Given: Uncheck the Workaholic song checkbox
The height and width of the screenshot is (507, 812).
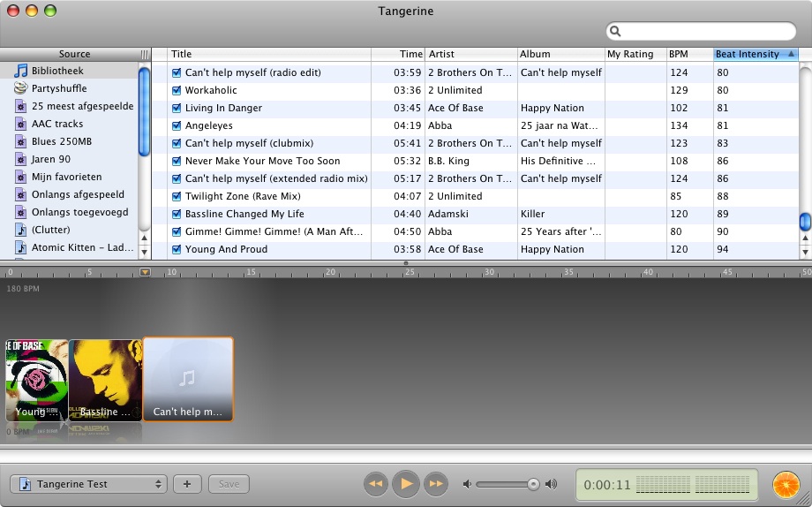Looking at the screenshot, I should (x=177, y=90).
